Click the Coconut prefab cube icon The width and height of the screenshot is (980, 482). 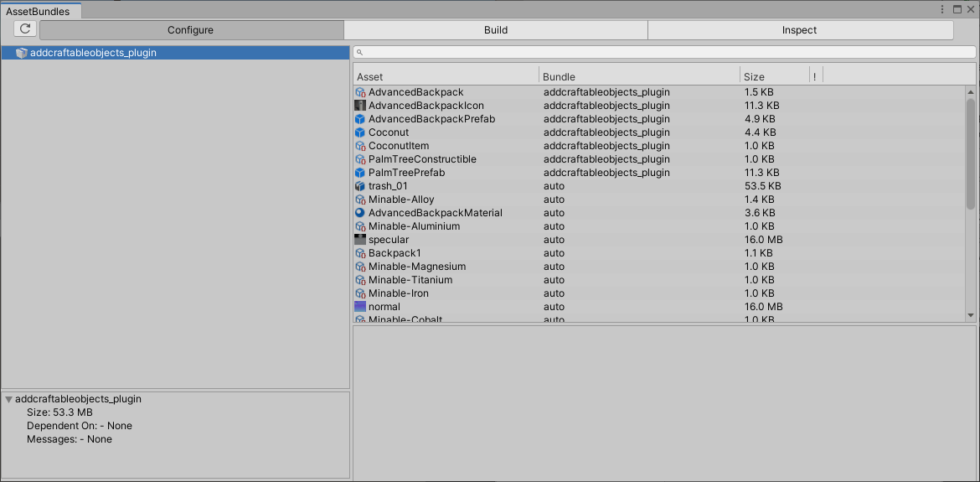[360, 132]
